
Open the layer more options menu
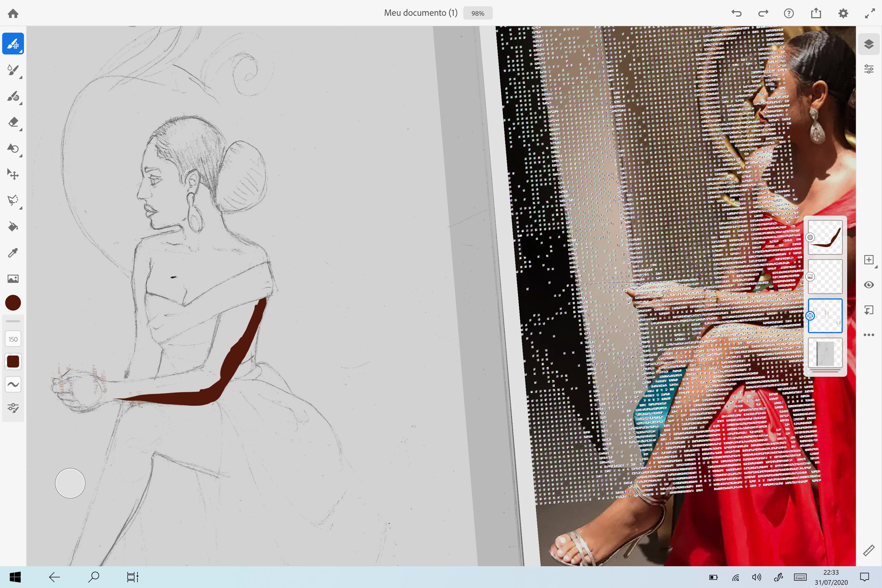point(868,335)
